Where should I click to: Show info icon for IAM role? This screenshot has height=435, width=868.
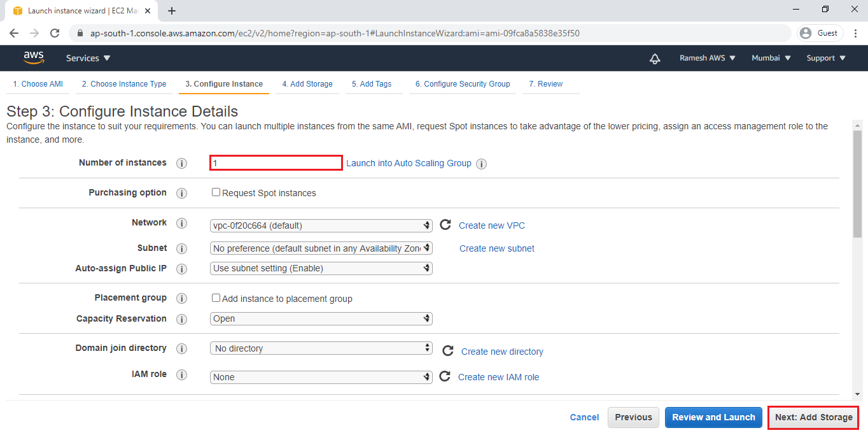tap(181, 374)
